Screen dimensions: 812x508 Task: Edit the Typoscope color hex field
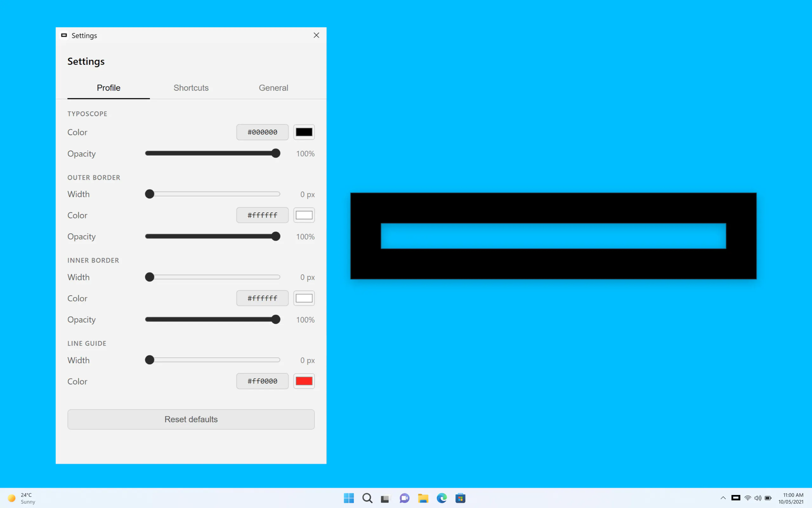(x=262, y=132)
